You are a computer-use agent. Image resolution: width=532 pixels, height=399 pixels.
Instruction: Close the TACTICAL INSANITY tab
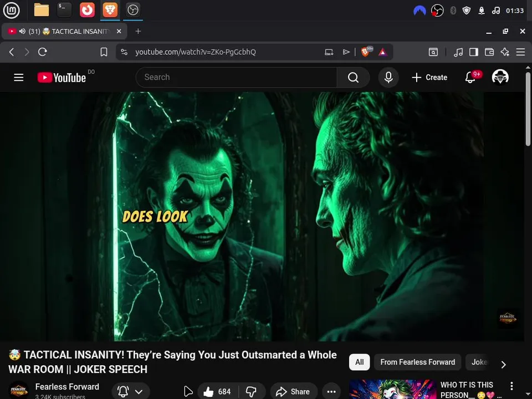pos(119,31)
